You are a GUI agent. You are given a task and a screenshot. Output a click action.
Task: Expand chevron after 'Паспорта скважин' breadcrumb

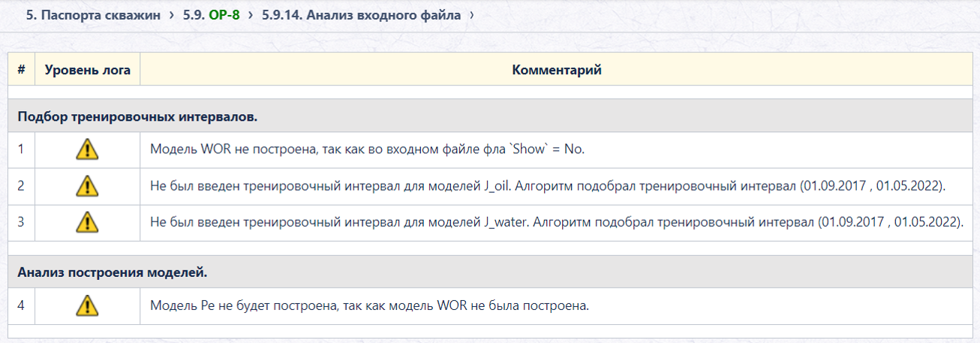click(x=172, y=15)
